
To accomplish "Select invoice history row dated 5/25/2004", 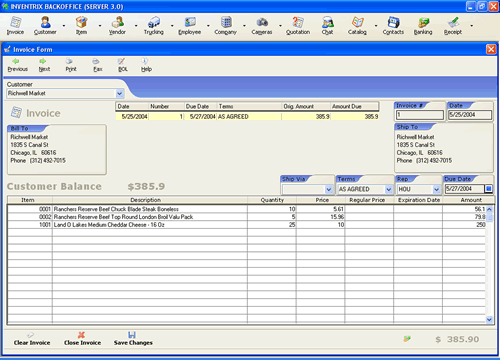I will (x=247, y=117).
